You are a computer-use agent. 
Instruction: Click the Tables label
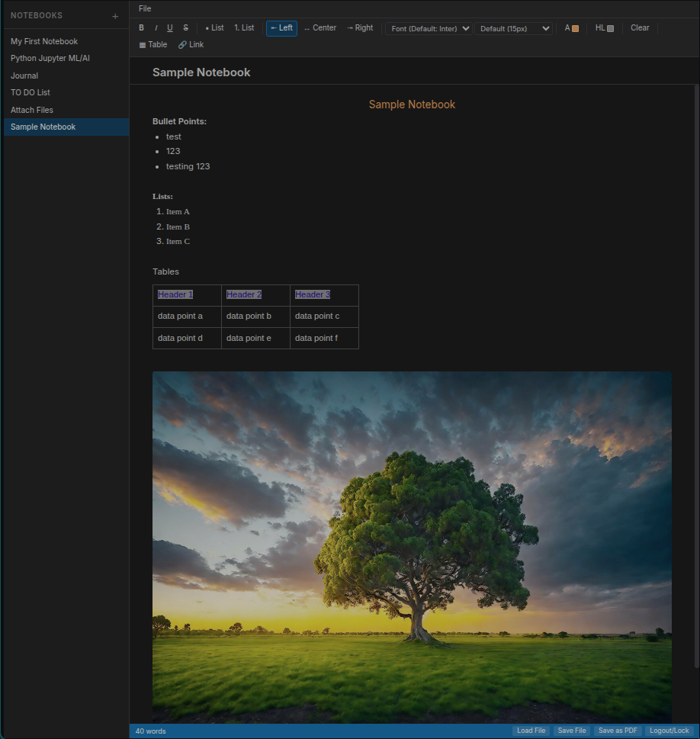tap(165, 272)
